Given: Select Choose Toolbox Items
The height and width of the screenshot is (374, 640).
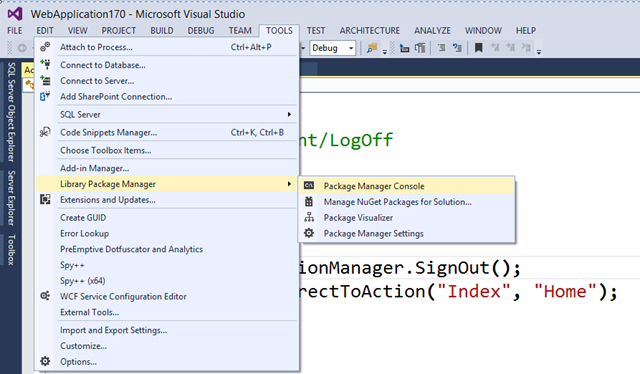Looking at the screenshot, I should pyautogui.click(x=167, y=150).
